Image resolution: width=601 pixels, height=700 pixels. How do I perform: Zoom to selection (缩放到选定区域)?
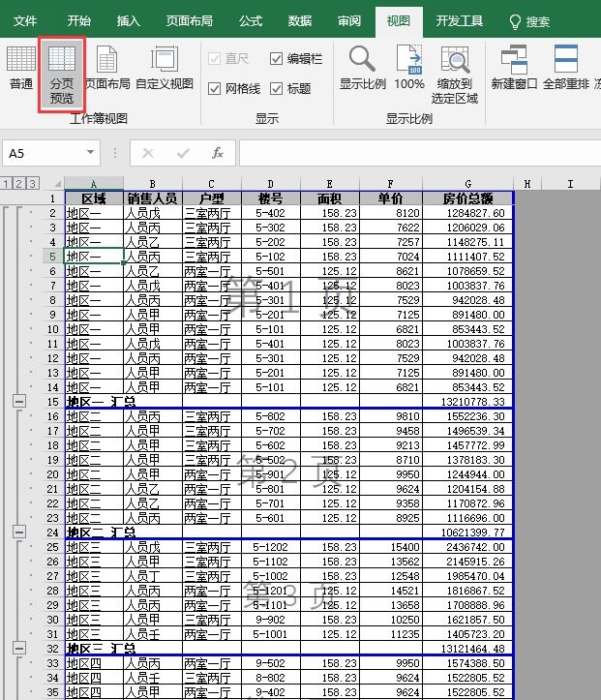point(455,75)
